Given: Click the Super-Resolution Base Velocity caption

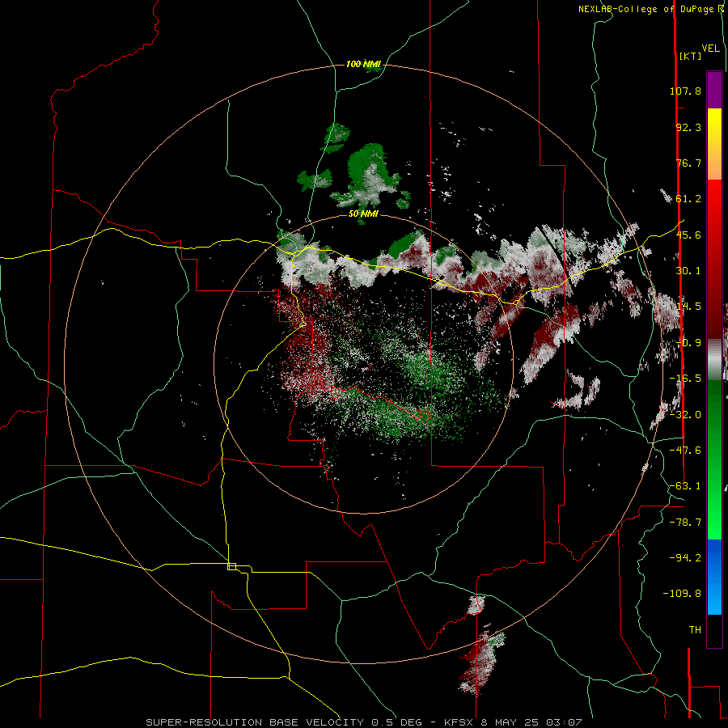Looking at the screenshot, I should click(363, 722).
